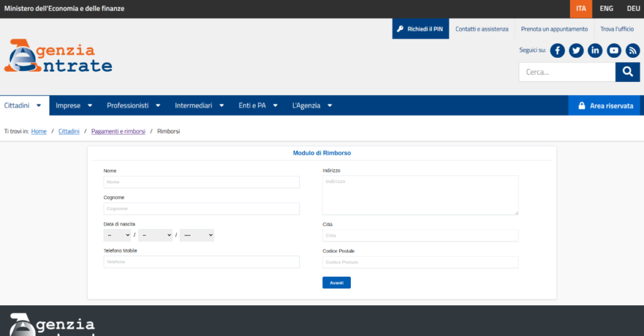The image size is (644, 336).
Task: Open the LinkedIn social icon
Action: tap(595, 50)
